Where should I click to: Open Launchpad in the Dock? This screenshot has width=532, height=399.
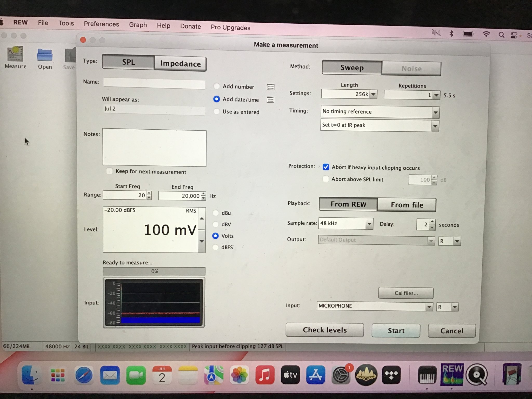[x=58, y=375]
